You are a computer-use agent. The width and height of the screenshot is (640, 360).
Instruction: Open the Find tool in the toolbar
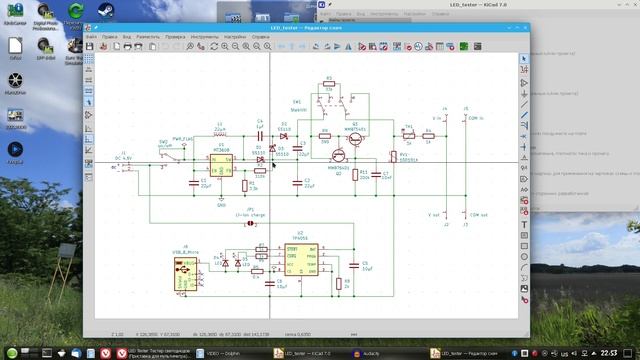click(190, 47)
